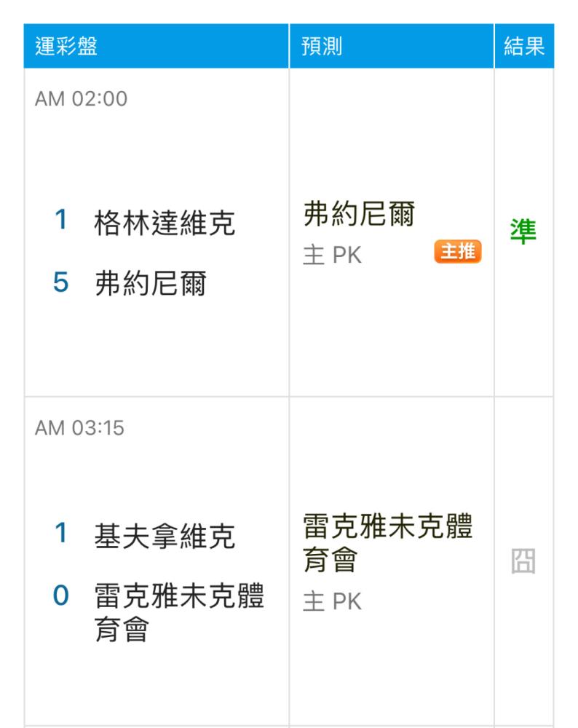
Task: Click score 1 beside 基夫拿維克
Action: tap(61, 533)
